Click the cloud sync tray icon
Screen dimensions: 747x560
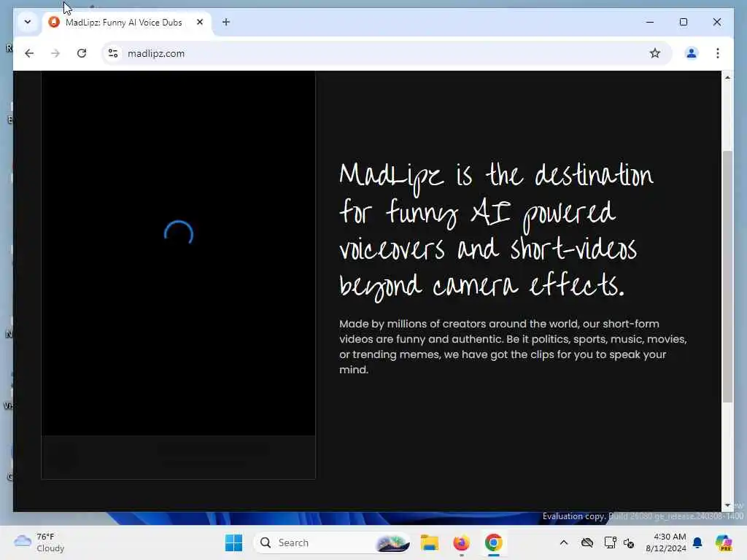pyautogui.click(x=587, y=542)
